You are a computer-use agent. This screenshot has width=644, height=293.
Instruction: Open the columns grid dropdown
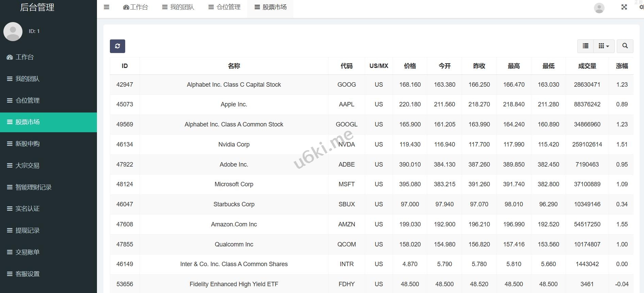pos(604,46)
